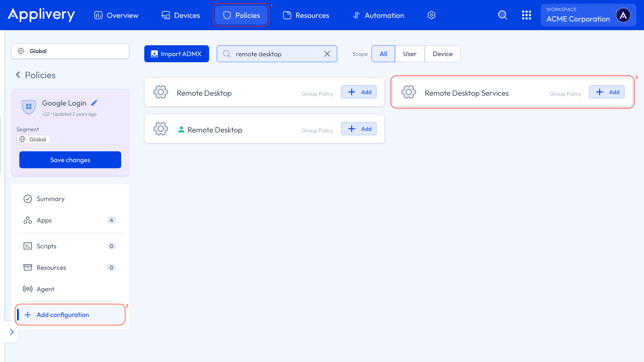Clear the remote desktop search query
Viewport: 644px width, 362px height.
pyautogui.click(x=327, y=53)
